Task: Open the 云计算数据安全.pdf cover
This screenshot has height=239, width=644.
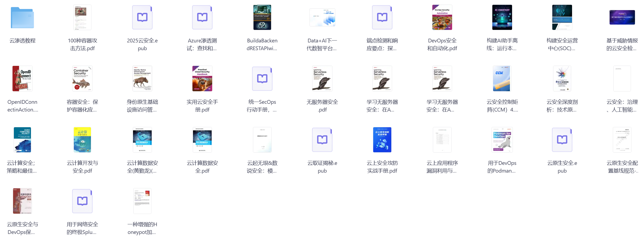Action: [x=202, y=140]
